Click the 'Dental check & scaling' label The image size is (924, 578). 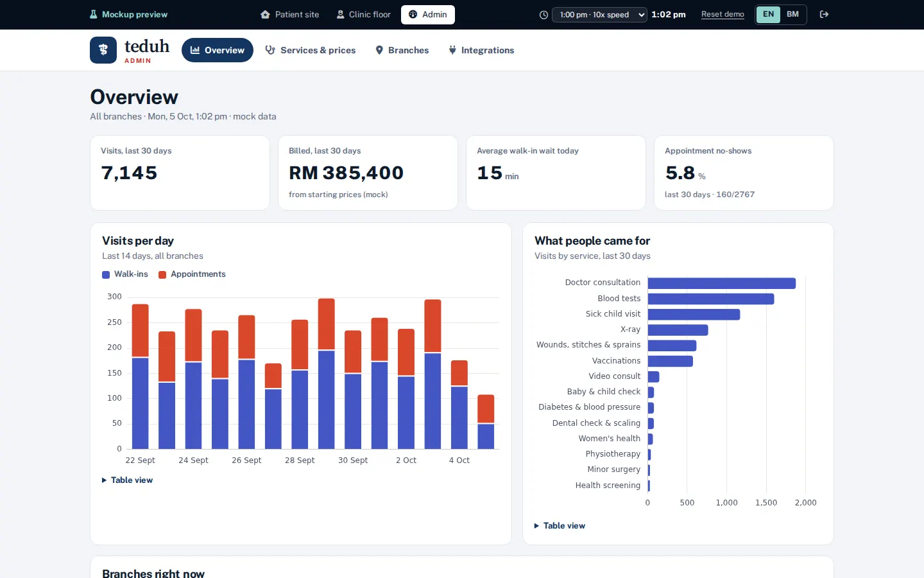tap(596, 423)
